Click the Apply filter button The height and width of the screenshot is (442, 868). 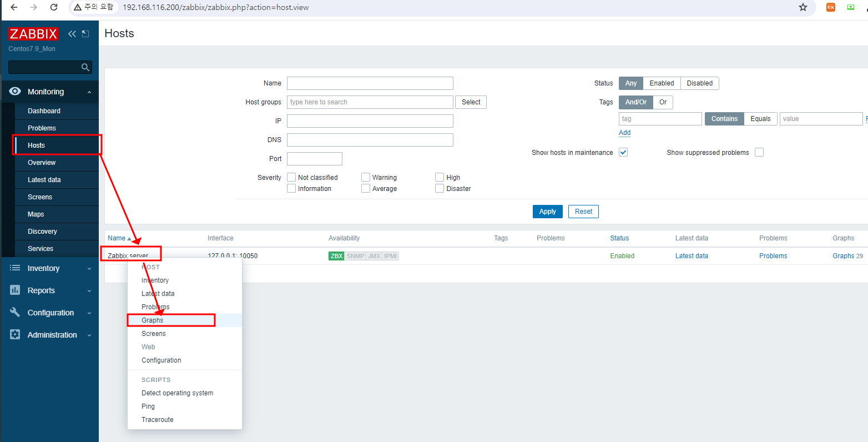(x=548, y=212)
